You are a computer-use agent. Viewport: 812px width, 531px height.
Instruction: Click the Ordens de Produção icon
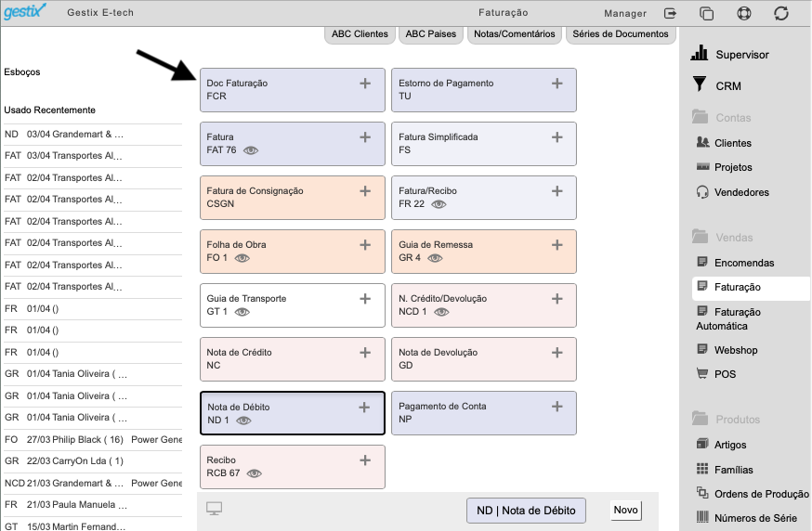[x=702, y=493]
